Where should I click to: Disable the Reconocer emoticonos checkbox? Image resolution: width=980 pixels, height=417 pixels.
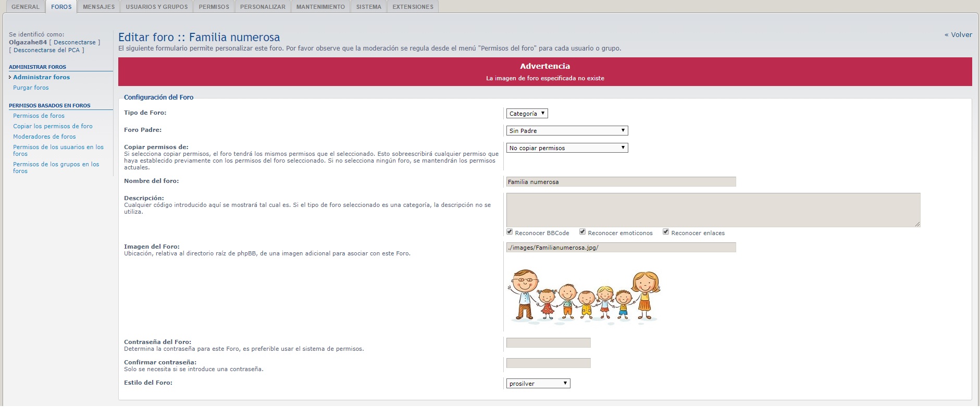tap(582, 232)
